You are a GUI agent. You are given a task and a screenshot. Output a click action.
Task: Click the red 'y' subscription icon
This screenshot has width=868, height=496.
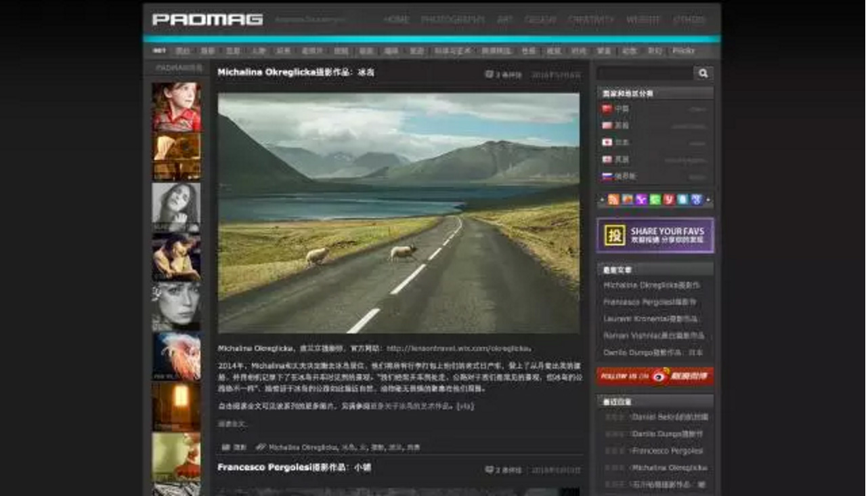[669, 199]
